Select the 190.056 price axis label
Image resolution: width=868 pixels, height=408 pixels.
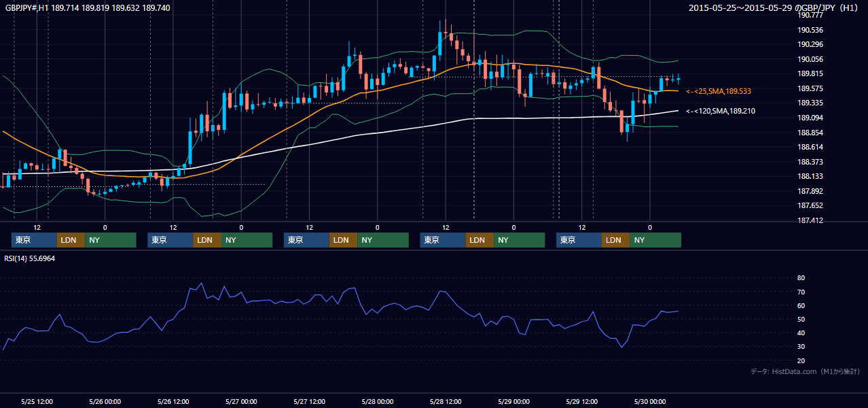pyautogui.click(x=810, y=59)
